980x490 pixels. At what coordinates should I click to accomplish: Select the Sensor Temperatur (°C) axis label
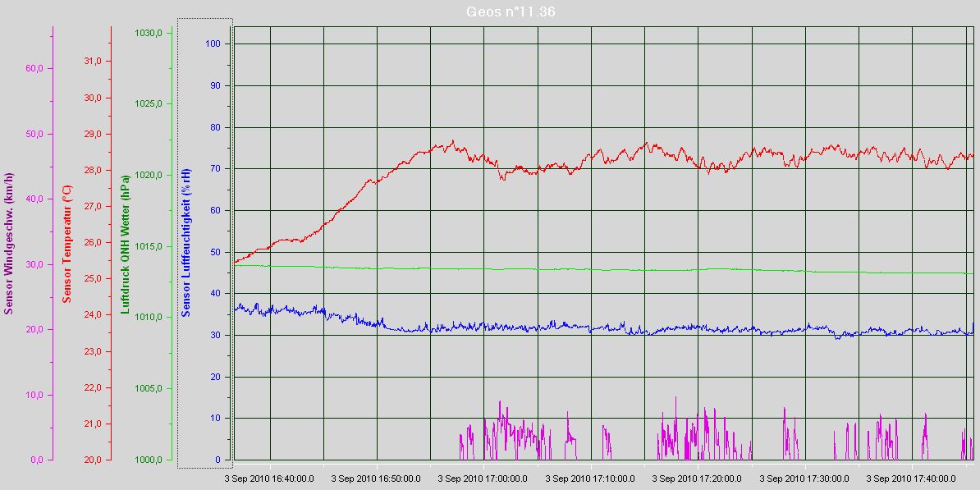click(x=68, y=244)
